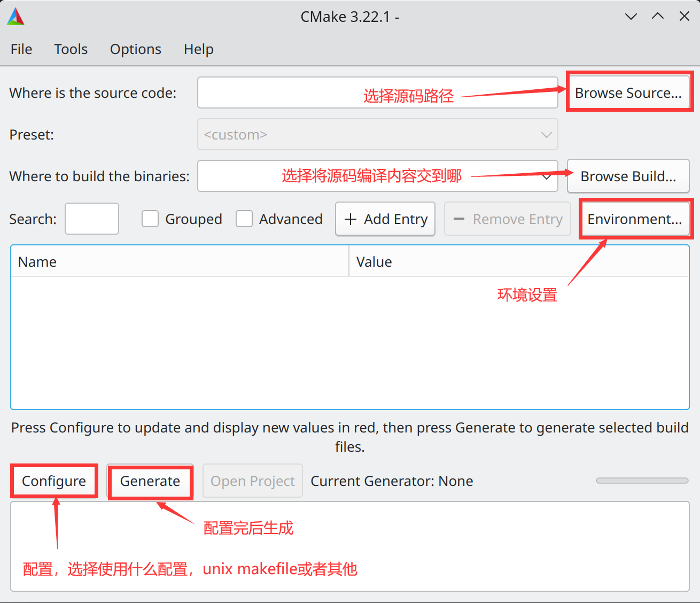700x603 pixels.
Task: Click the Where is the source code label
Action: pyautogui.click(x=93, y=93)
